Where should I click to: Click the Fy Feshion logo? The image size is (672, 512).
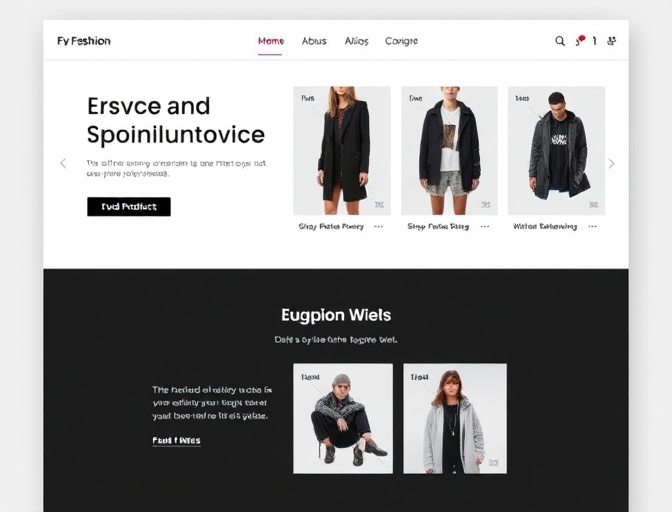(x=84, y=41)
